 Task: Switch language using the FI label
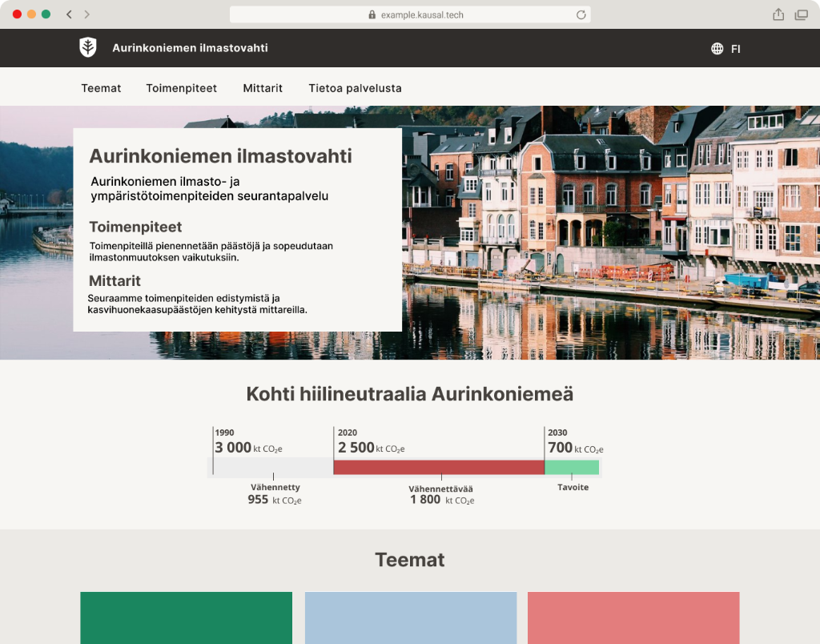pos(735,49)
